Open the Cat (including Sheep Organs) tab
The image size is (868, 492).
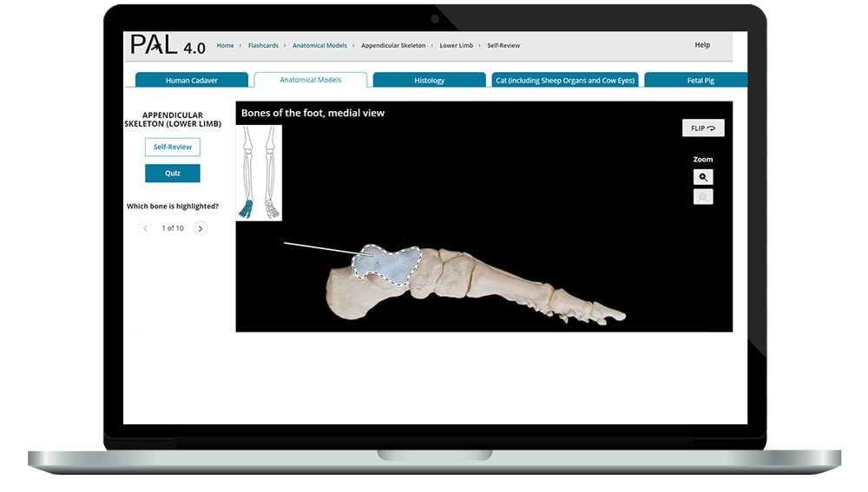(x=565, y=81)
